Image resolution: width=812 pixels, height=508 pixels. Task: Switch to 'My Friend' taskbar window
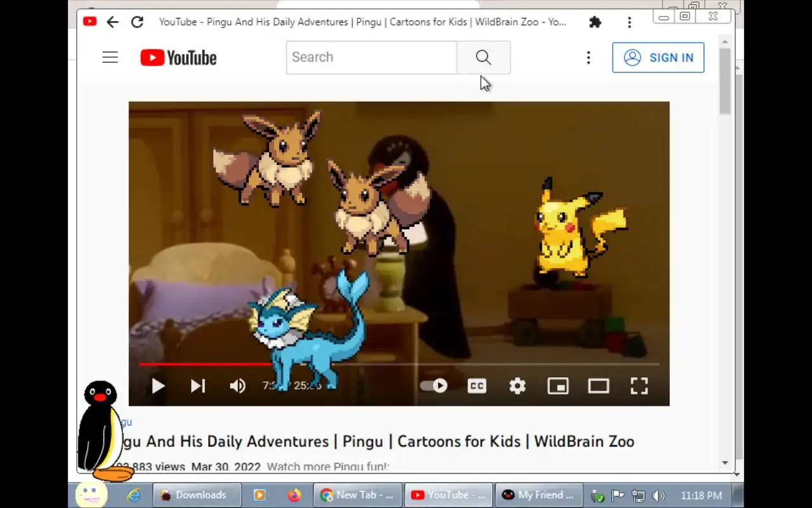[540, 495]
